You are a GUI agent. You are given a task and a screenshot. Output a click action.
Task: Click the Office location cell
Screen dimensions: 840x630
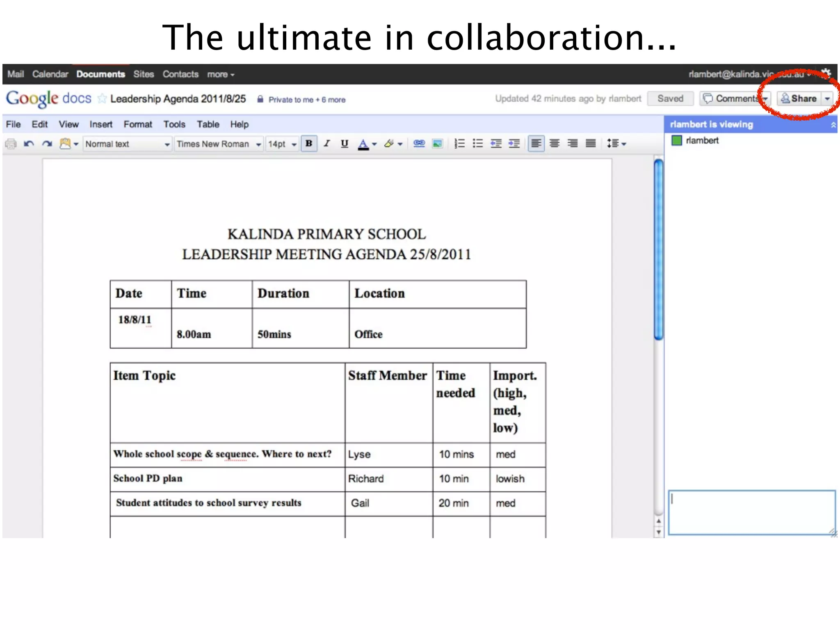438,328
